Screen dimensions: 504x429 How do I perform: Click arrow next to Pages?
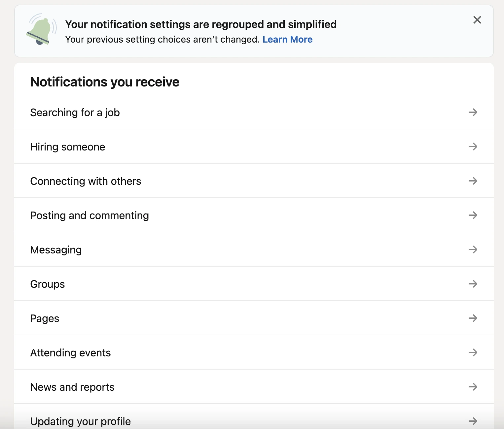[473, 318]
